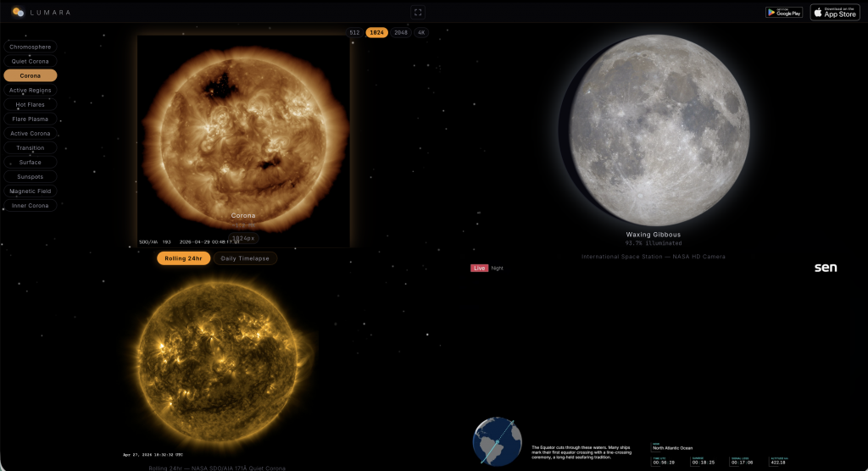Select Rolling 24hr timelapse mode
This screenshot has width=868, height=471.
click(x=183, y=258)
